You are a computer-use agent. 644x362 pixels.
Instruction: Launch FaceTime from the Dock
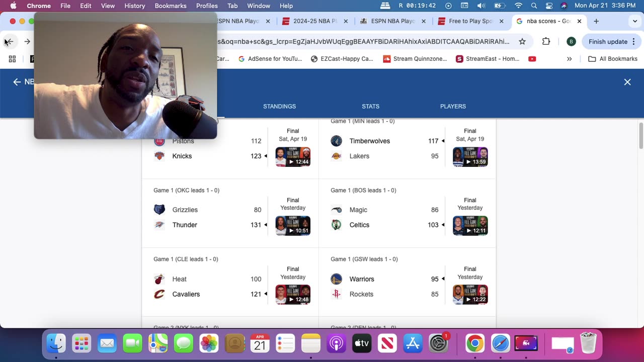tap(132, 343)
